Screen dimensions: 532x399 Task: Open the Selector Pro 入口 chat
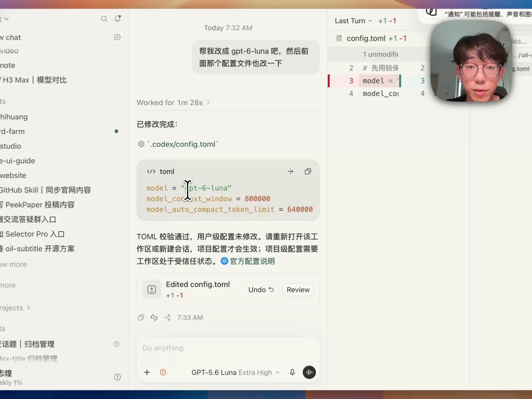pyautogui.click(x=32, y=234)
